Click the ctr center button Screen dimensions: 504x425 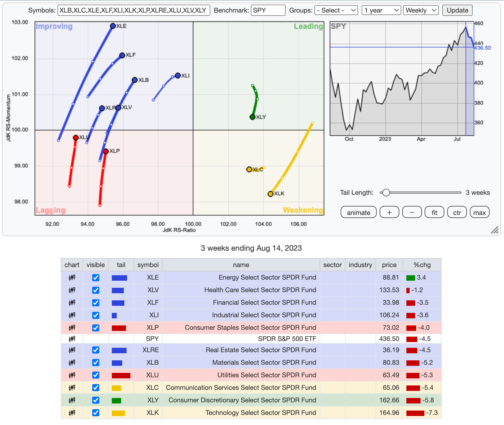457,212
